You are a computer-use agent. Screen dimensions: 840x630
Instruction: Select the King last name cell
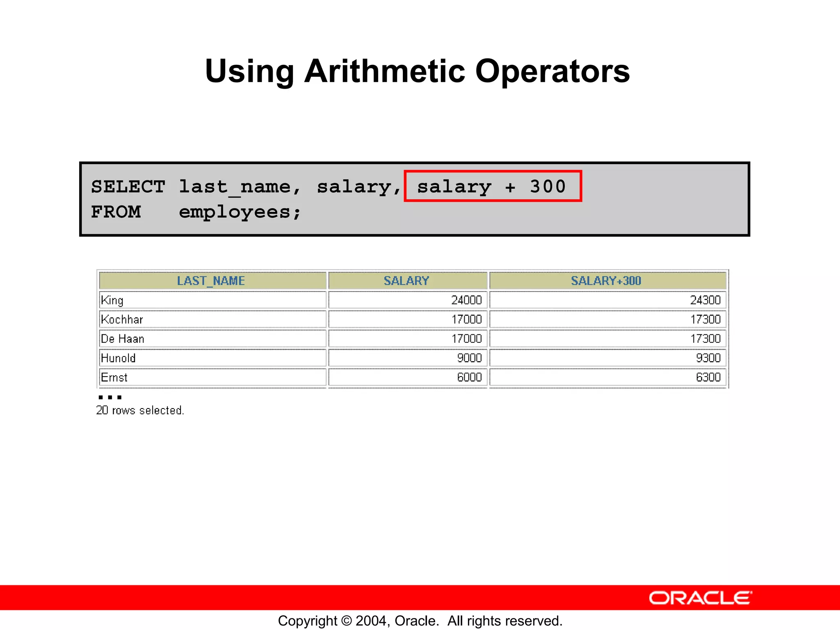pos(212,300)
